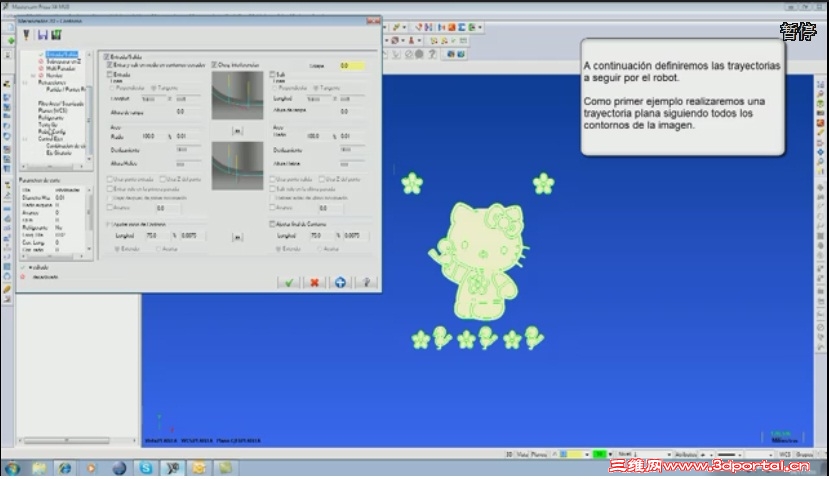
Task: Enable the Salida section checkbox
Action: pos(273,75)
